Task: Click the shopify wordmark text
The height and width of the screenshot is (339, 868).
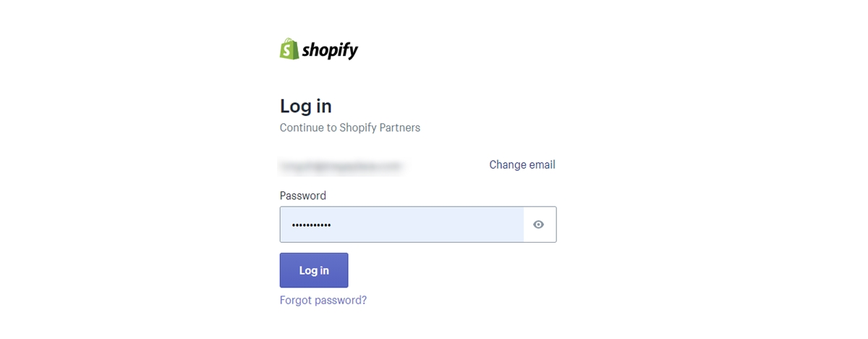Action: click(x=330, y=50)
